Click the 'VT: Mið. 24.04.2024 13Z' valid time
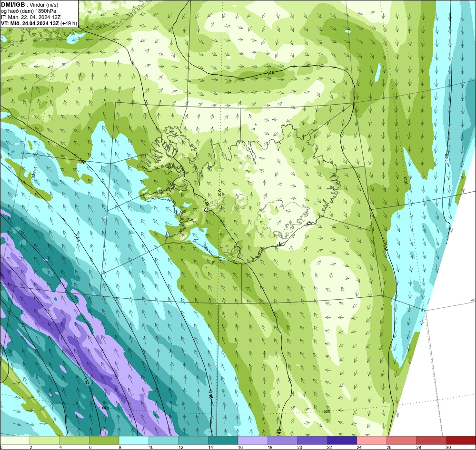The image size is (476, 450). (x=30, y=23)
